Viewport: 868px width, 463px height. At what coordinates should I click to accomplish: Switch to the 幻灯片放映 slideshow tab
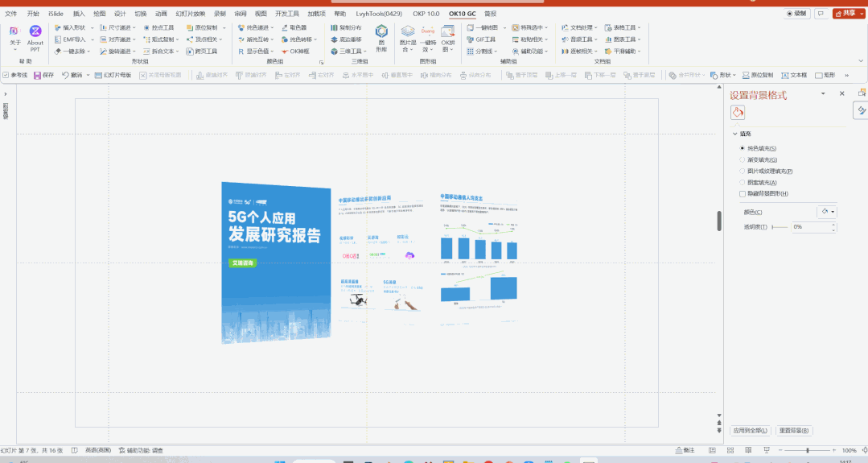click(191, 14)
